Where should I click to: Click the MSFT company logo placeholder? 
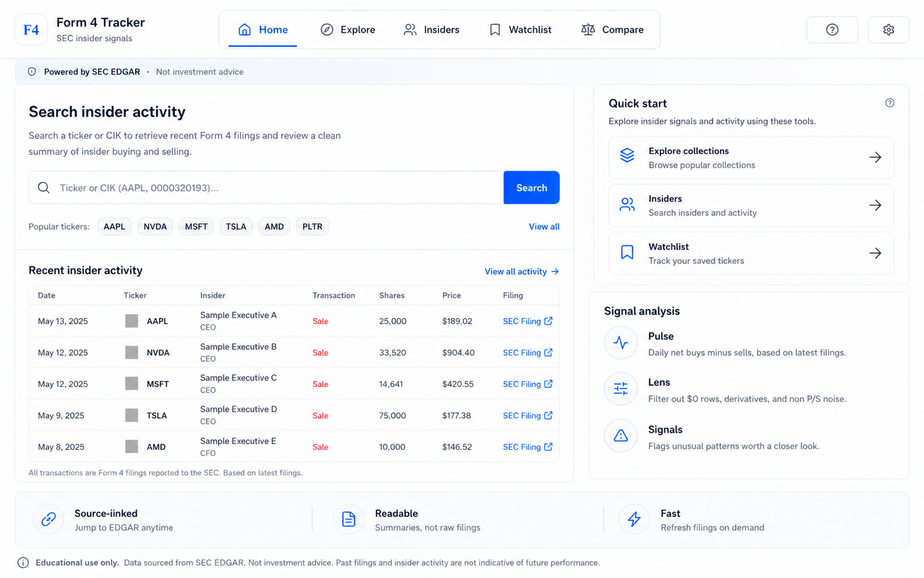(132, 384)
